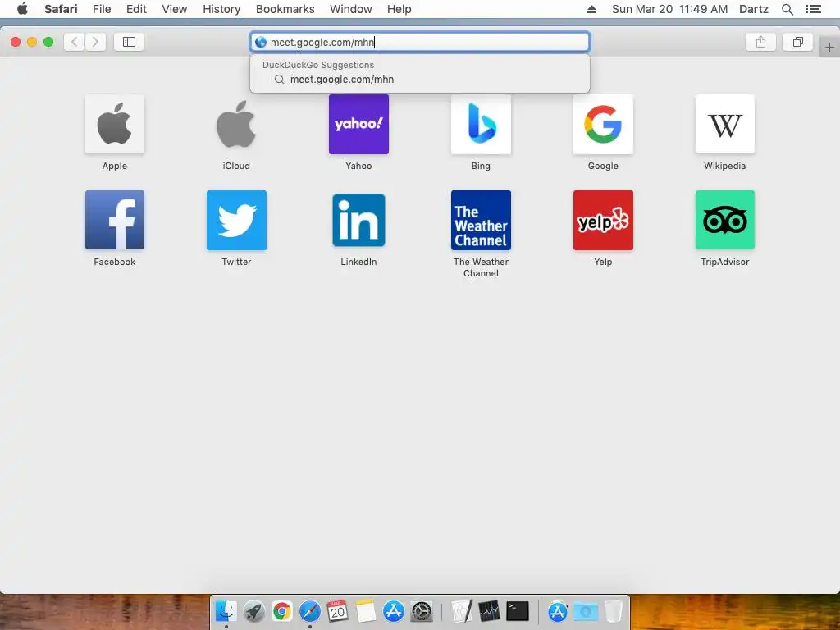Open a new tab with plus button
This screenshot has width=840, height=630.
829,47
